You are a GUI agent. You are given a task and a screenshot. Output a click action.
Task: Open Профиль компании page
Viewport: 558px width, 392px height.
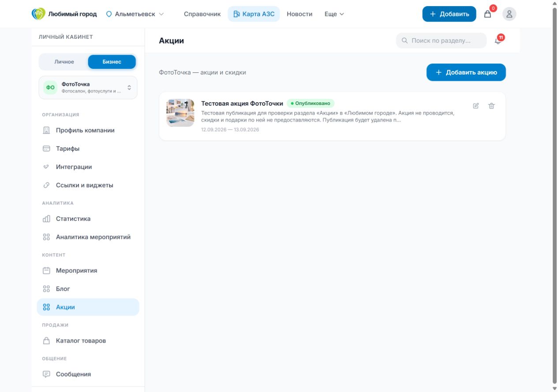[88, 131]
